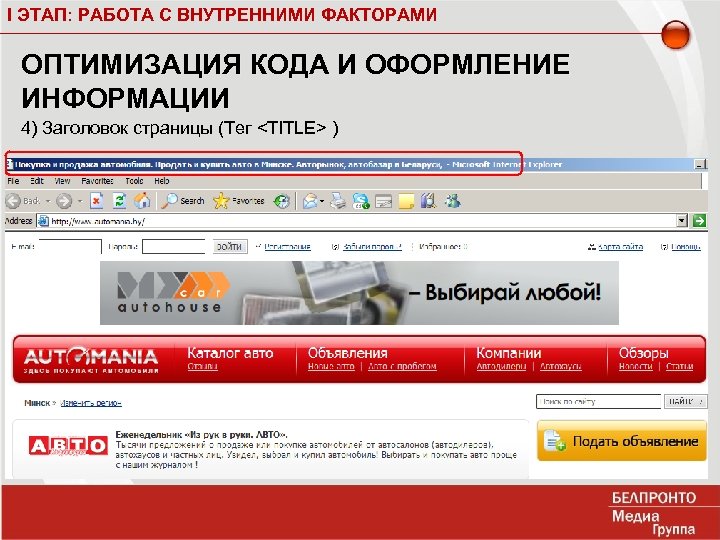Viewport: 720px width, 540px height.
Task: Click the Новые авто link
Action: tap(331, 366)
